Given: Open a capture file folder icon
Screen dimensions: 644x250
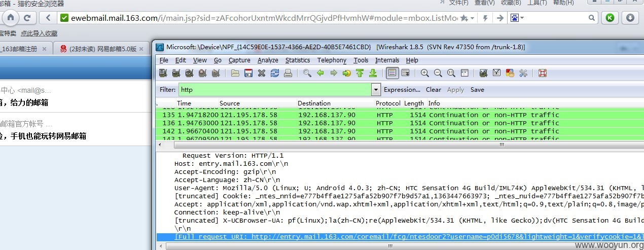Looking at the screenshot, I should (x=235, y=73).
